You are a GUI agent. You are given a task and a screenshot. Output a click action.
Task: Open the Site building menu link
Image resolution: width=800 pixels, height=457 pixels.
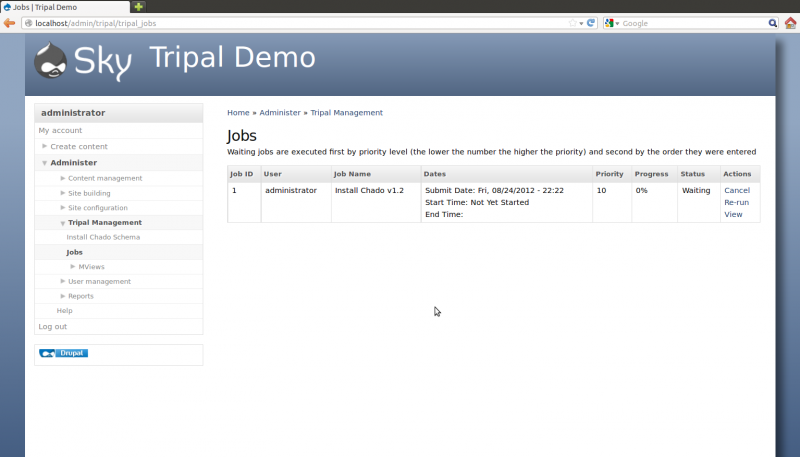pos(89,193)
